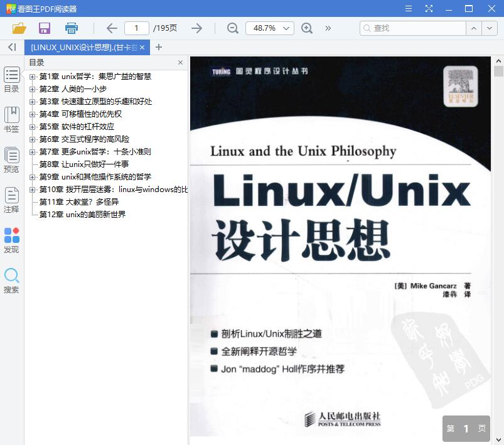Open the 注释 (annotations) sidebar panel

tap(11, 200)
